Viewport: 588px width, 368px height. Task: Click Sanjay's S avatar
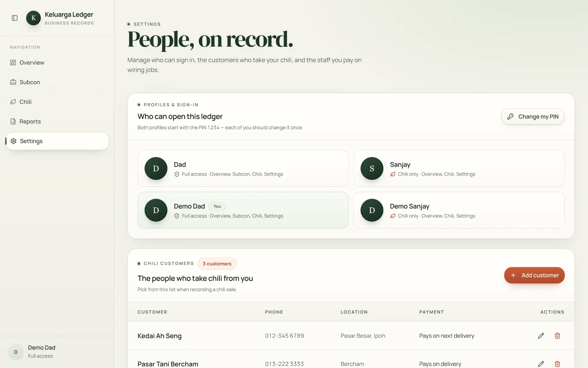coord(372,168)
